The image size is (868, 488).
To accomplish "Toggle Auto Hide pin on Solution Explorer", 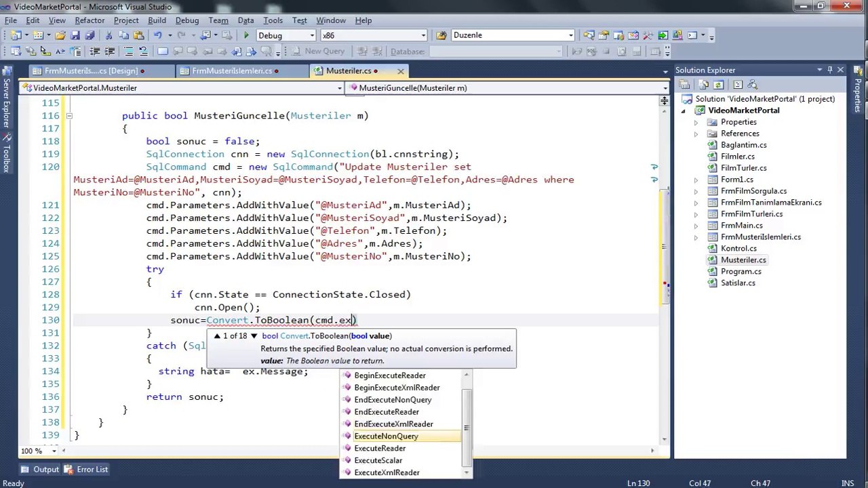I will pyautogui.click(x=829, y=70).
